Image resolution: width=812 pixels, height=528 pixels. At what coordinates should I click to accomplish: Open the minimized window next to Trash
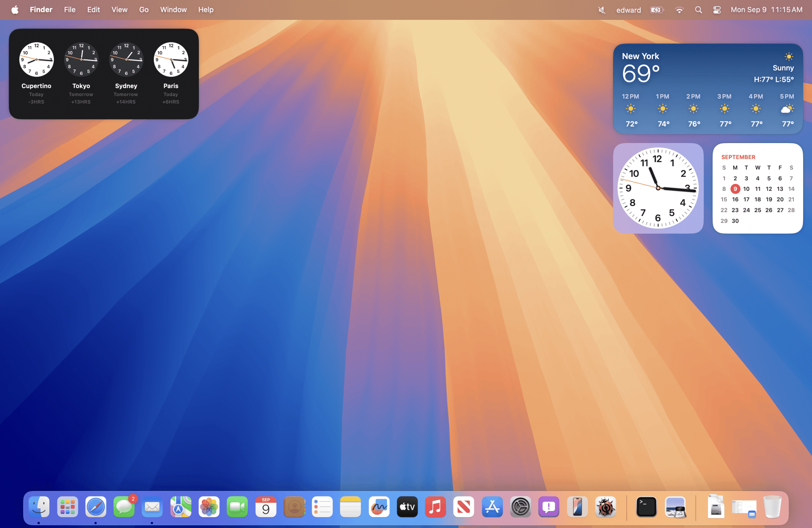tap(744, 508)
